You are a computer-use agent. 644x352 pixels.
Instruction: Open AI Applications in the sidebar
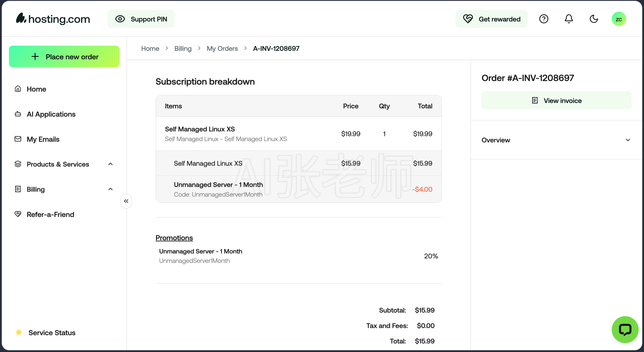[51, 114]
